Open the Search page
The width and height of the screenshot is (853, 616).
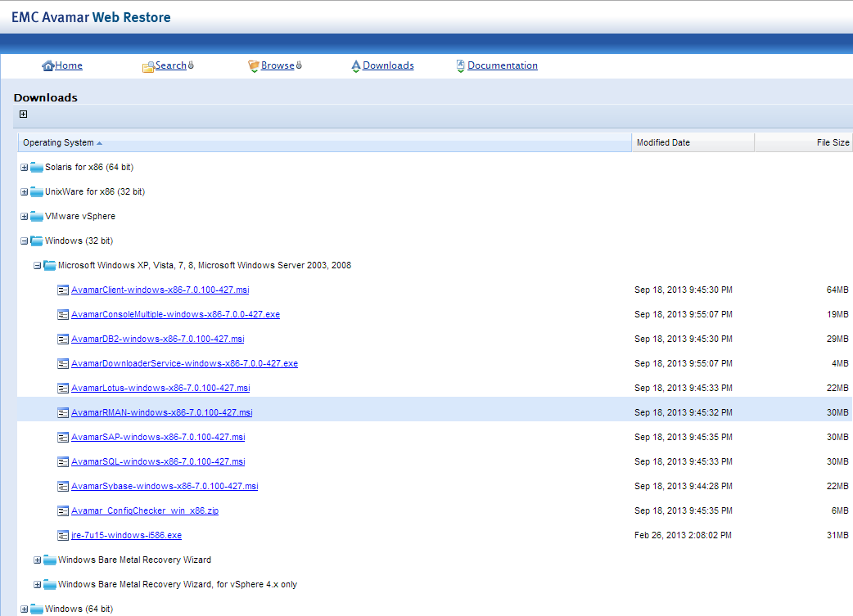pos(171,65)
